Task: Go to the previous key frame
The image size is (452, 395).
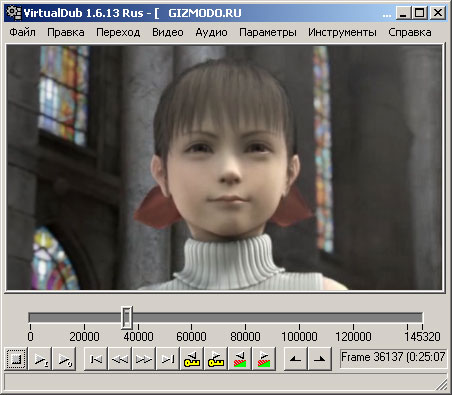Action: [192, 359]
